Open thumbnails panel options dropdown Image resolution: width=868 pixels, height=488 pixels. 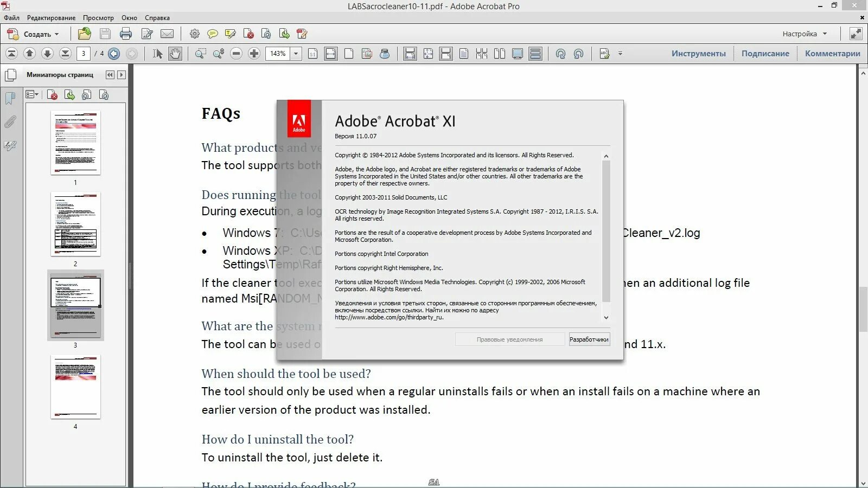pos(32,94)
